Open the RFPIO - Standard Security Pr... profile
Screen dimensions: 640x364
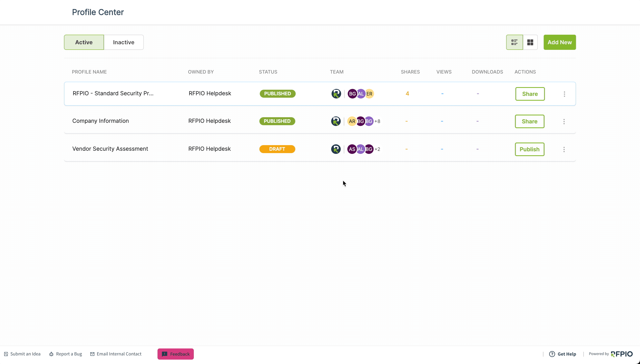pos(113,93)
